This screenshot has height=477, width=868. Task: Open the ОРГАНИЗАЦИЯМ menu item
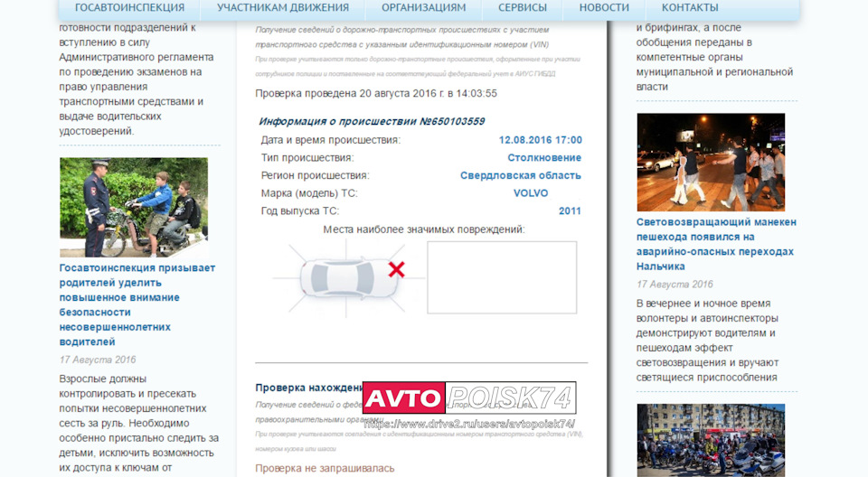423,8
